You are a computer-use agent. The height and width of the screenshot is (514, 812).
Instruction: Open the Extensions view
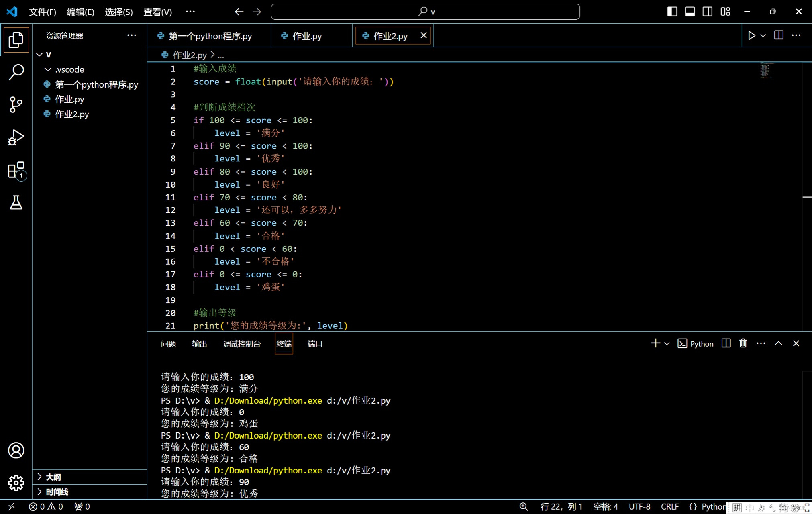[x=16, y=170]
